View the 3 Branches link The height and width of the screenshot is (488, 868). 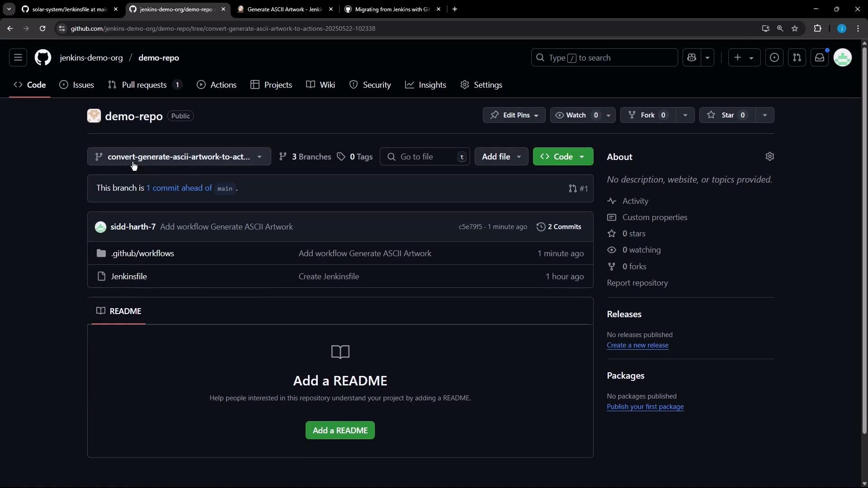tap(305, 157)
